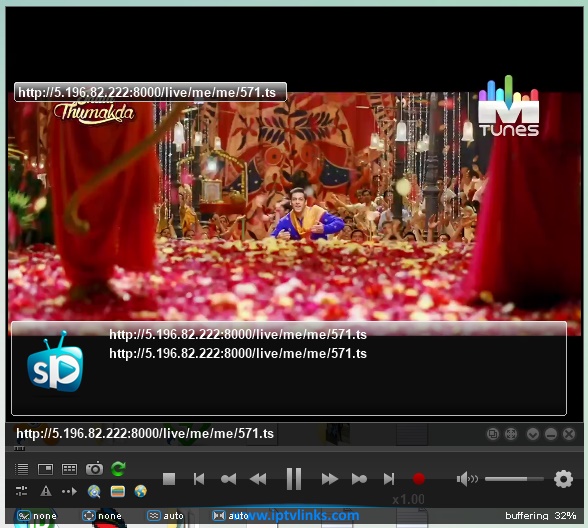Mute the speaker volume

tap(467, 479)
